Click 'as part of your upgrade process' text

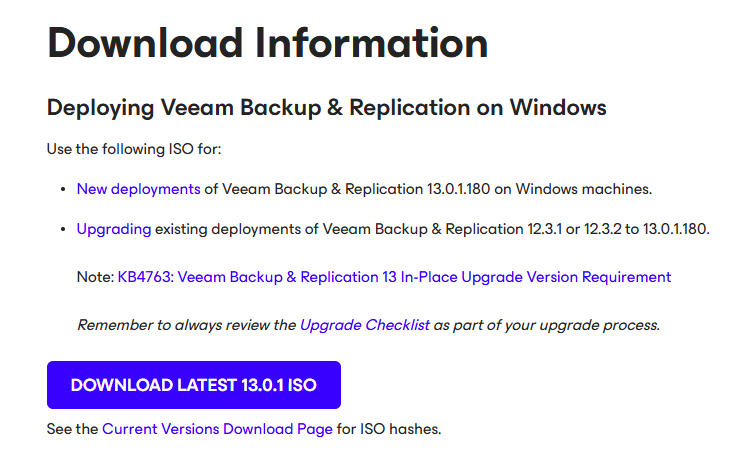(546, 325)
